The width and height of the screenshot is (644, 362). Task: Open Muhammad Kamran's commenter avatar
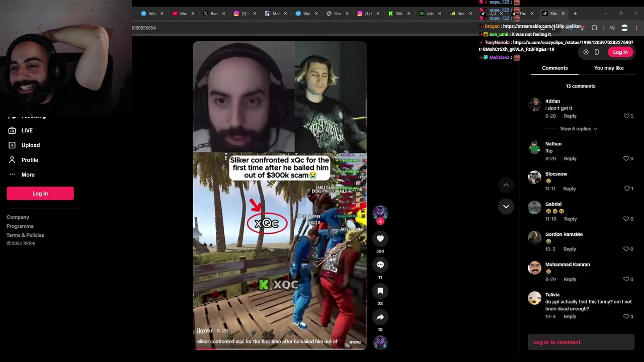point(535,268)
